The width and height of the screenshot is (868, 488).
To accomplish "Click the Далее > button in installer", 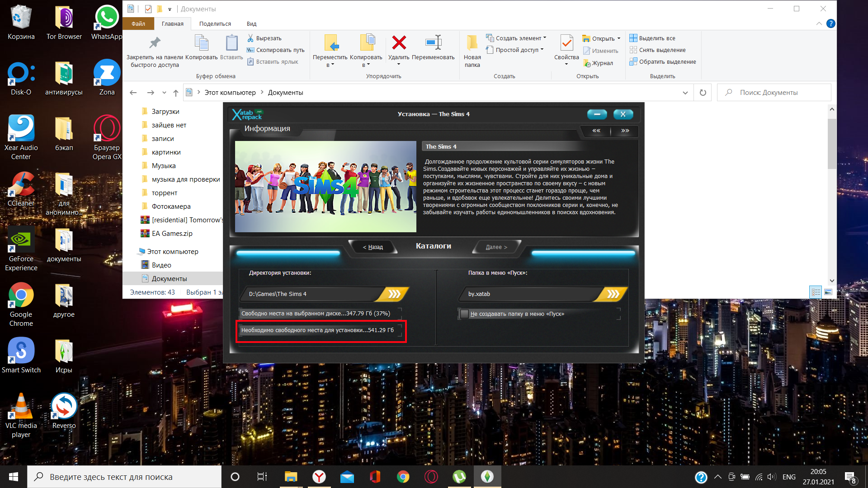I will [x=496, y=247].
